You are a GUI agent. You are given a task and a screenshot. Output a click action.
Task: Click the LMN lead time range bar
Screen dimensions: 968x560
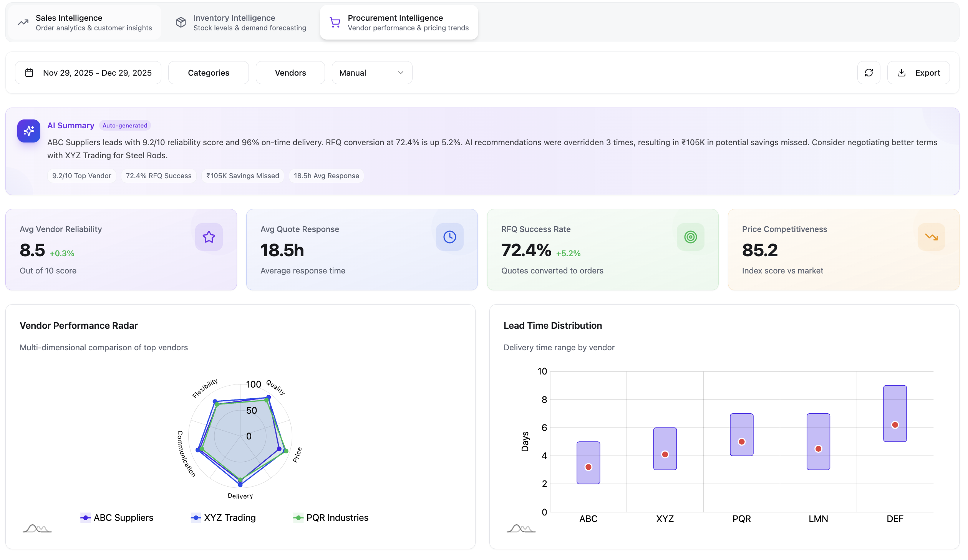tap(819, 442)
